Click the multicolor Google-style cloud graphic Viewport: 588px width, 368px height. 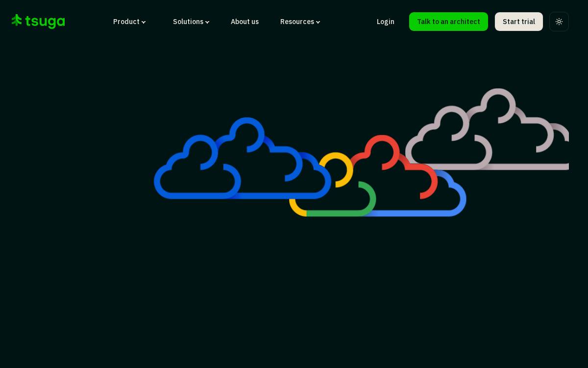pos(378,176)
